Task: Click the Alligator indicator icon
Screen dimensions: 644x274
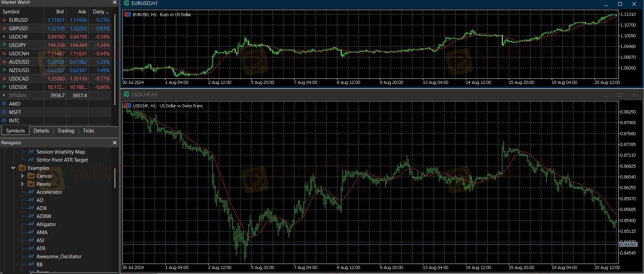Action: 31,224
